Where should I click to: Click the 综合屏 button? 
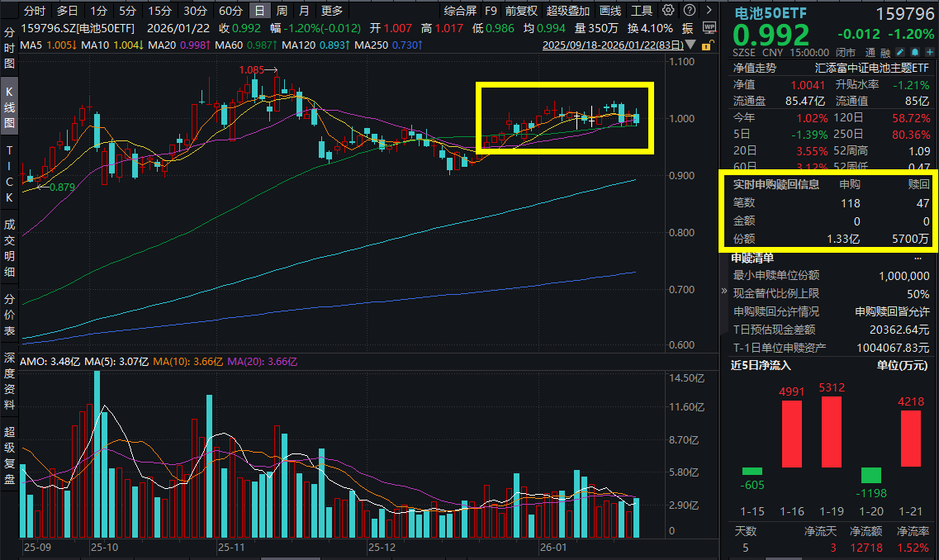pyautogui.click(x=462, y=10)
